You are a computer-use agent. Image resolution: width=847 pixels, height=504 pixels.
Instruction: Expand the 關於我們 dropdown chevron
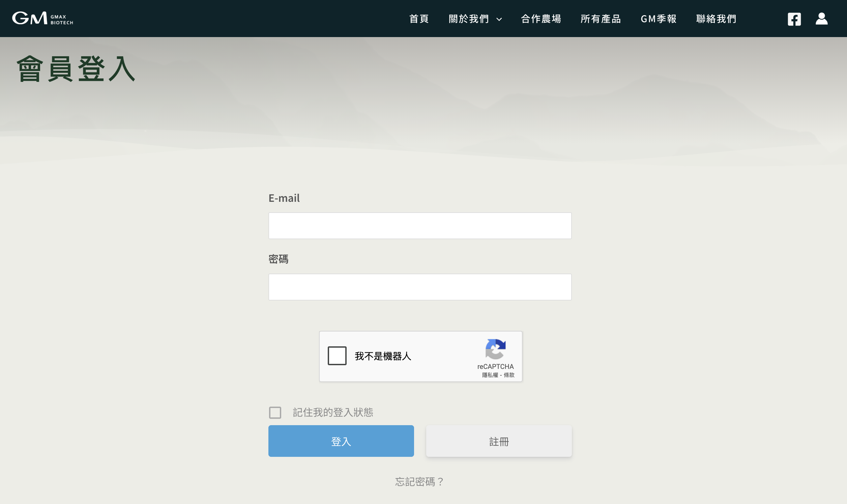499,19
